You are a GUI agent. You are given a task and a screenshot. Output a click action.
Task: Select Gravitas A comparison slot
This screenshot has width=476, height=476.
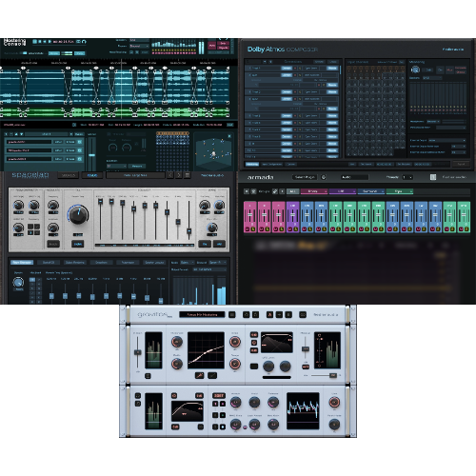click(269, 314)
